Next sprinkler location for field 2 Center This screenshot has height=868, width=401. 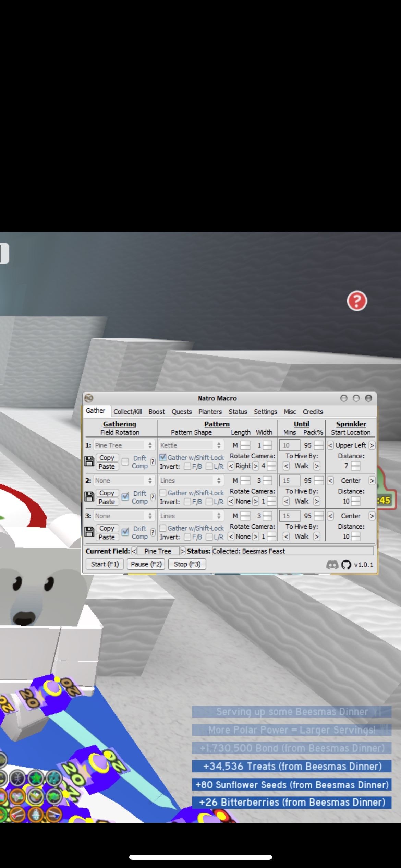[372, 481]
